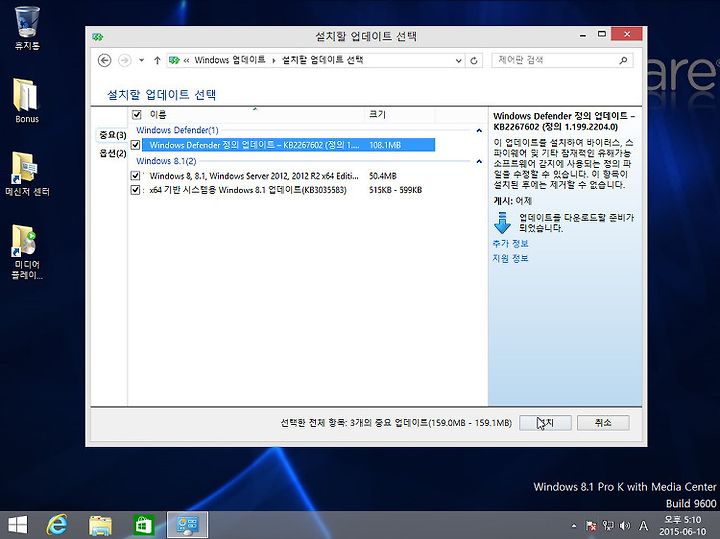The width and height of the screenshot is (720, 539).
Task: Click the 설치 install button
Action: [545, 423]
